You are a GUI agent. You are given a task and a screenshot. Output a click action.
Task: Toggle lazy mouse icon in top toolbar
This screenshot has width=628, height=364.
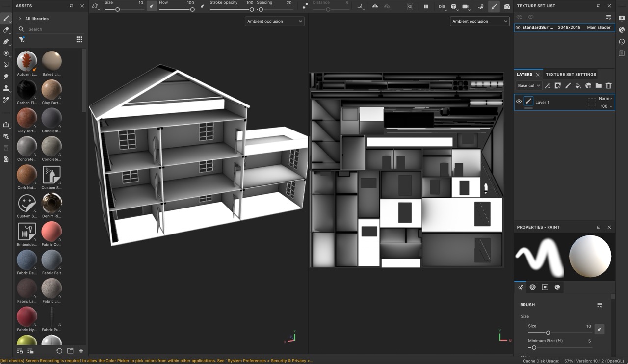(305, 6)
